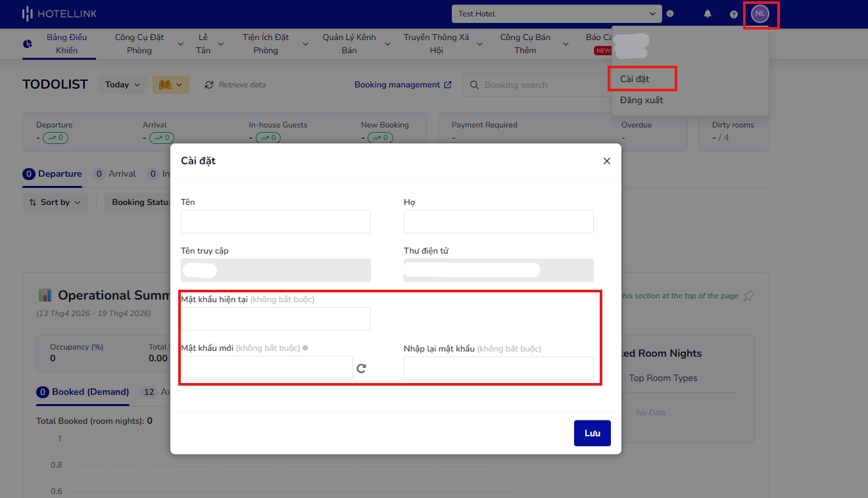Open the Booking management link

click(x=402, y=85)
